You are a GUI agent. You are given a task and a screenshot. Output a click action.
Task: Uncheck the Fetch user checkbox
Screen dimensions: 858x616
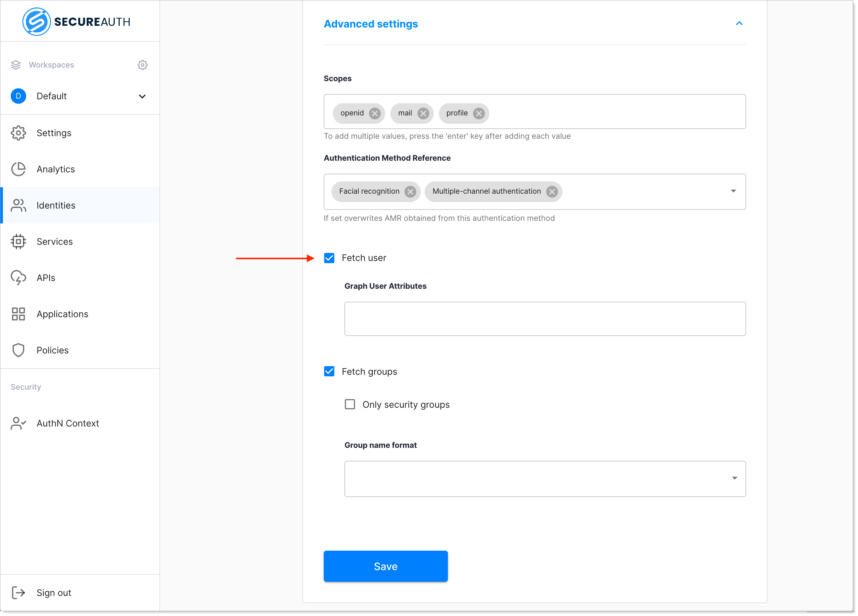coord(330,258)
